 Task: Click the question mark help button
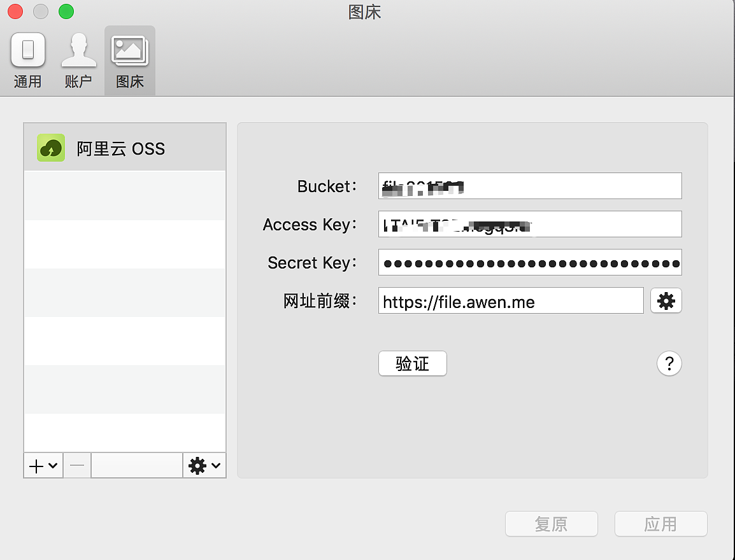[x=669, y=363]
